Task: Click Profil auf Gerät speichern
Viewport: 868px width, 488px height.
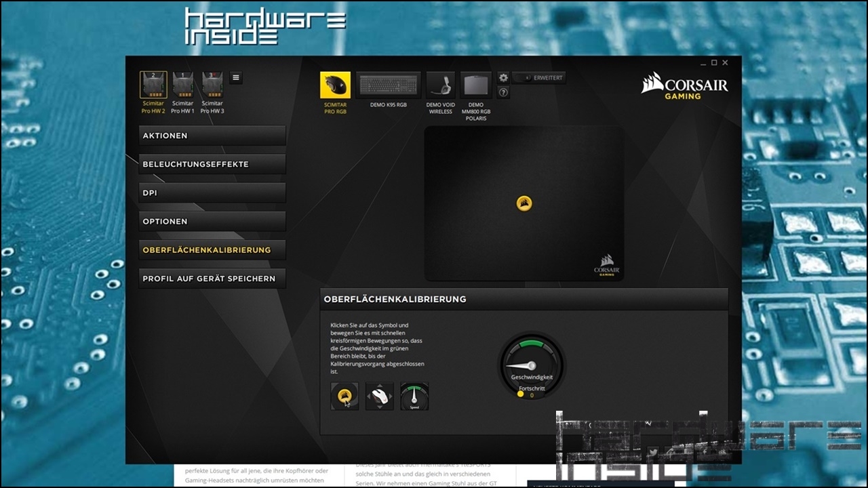Action: tap(212, 279)
